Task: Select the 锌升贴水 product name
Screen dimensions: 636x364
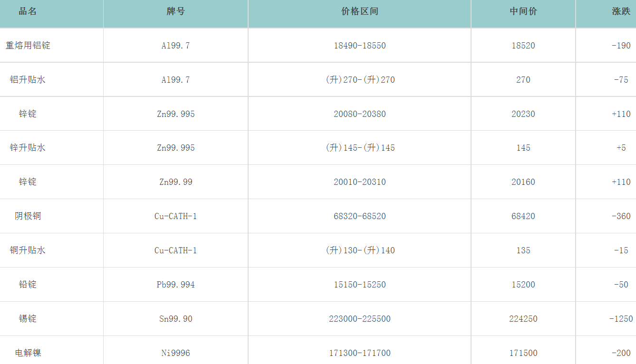Action: coord(28,148)
